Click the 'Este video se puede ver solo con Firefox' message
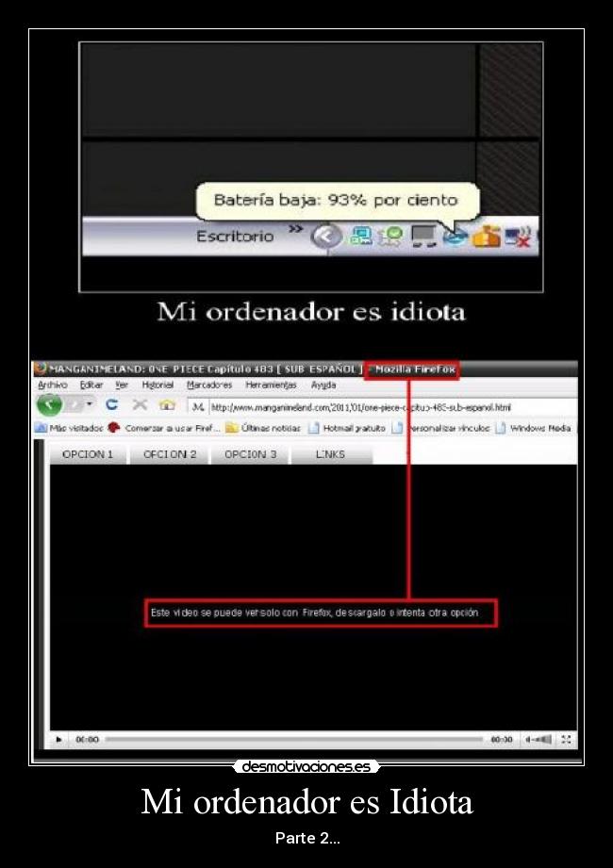The width and height of the screenshot is (613, 868). tap(315, 613)
